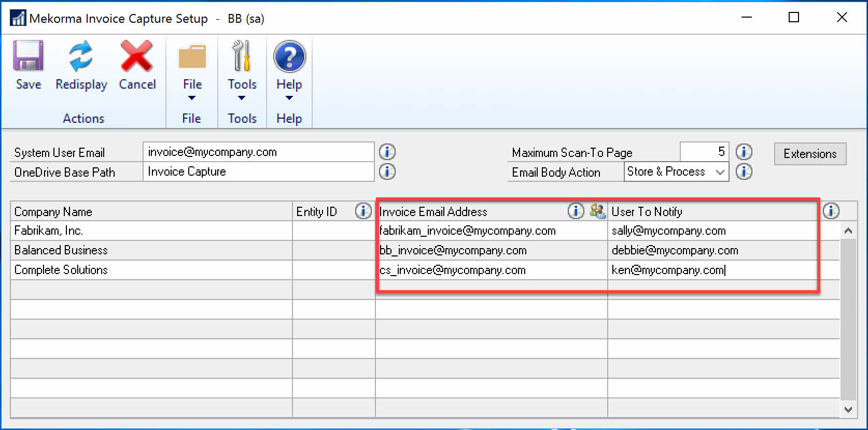Screen dimensions: 868x430
Task: Close the Invoice Capture Setup window
Action: pyautogui.click(x=842, y=17)
